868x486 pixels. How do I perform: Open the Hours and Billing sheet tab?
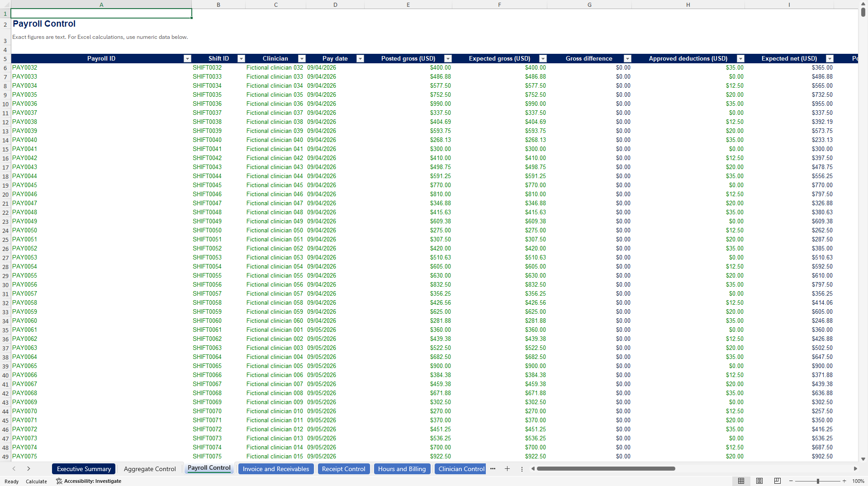point(402,469)
